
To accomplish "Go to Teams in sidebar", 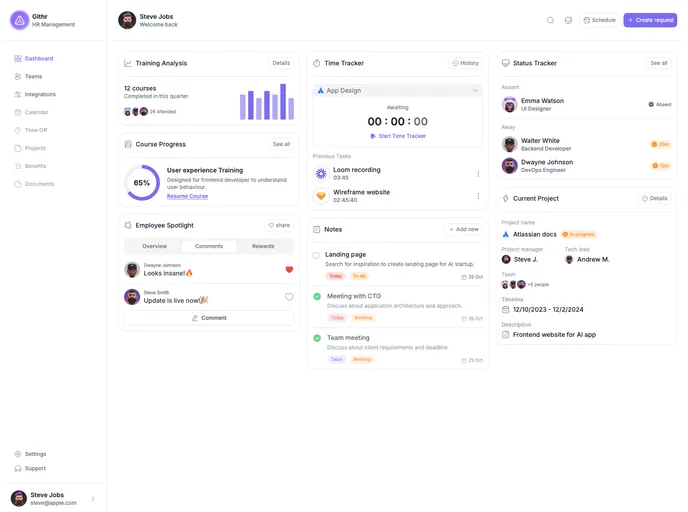I will pyautogui.click(x=29, y=76).
